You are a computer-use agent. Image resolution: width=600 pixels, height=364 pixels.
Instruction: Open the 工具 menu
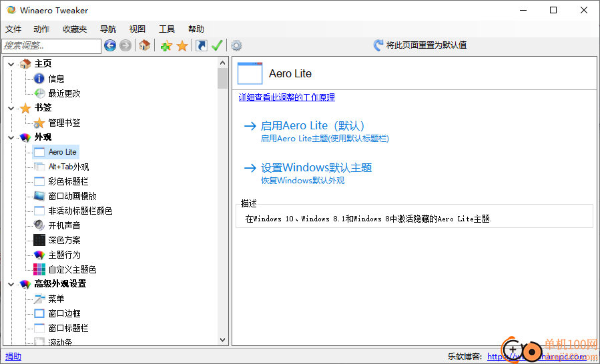167,29
